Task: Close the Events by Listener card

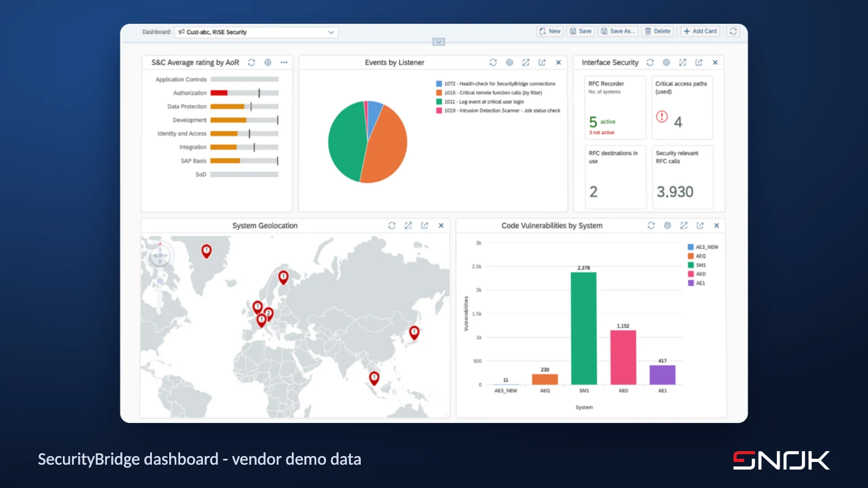Action: [x=558, y=62]
